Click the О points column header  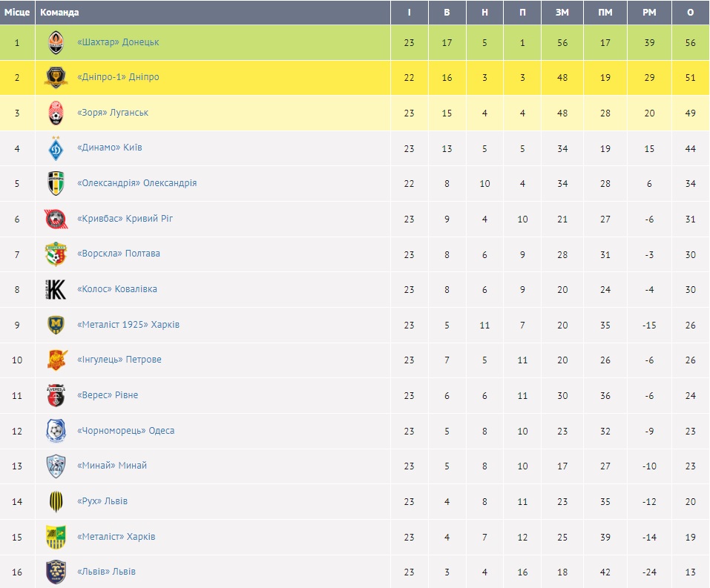coord(691,13)
